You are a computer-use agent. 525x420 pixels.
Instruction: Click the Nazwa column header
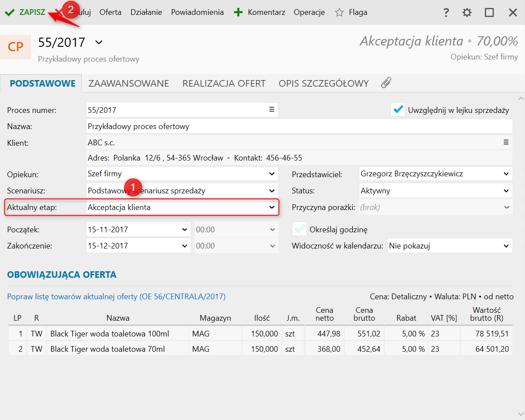tap(118, 318)
